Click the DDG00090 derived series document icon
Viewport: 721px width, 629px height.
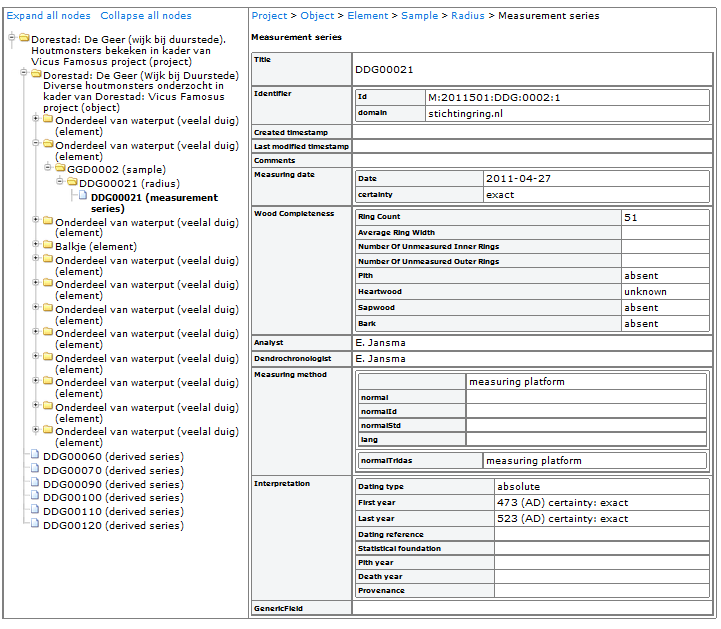coord(35,482)
